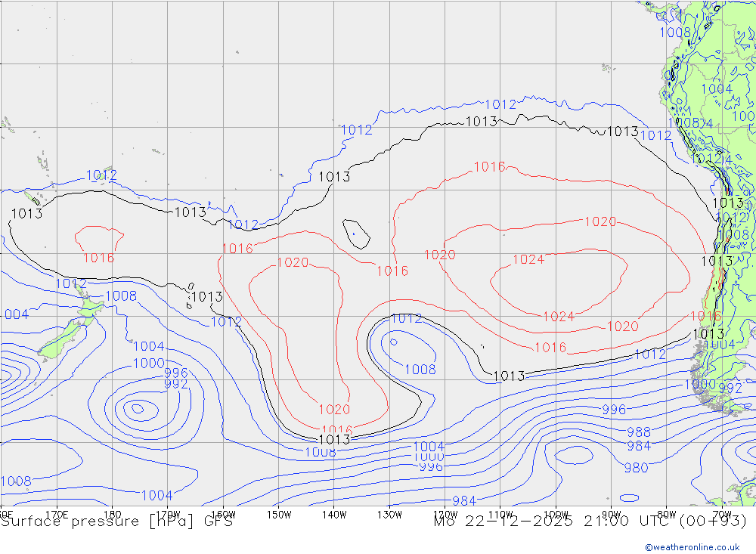Click the 'Mo 22-12-2025 21:00 UTC (00+93)' timestamp
The height and width of the screenshot is (554, 756).
(x=590, y=522)
